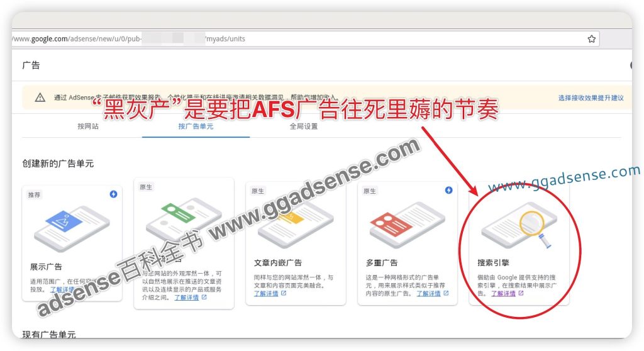The height and width of the screenshot is (351, 644).
Task: Select the 多重广告 card illustration
Action: point(407,224)
